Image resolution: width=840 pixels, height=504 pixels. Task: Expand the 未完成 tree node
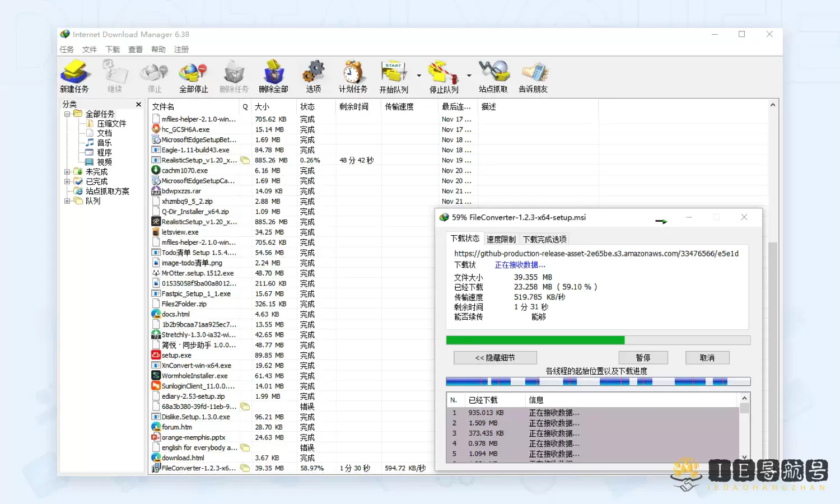pyautogui.click(x=67, y=172)
